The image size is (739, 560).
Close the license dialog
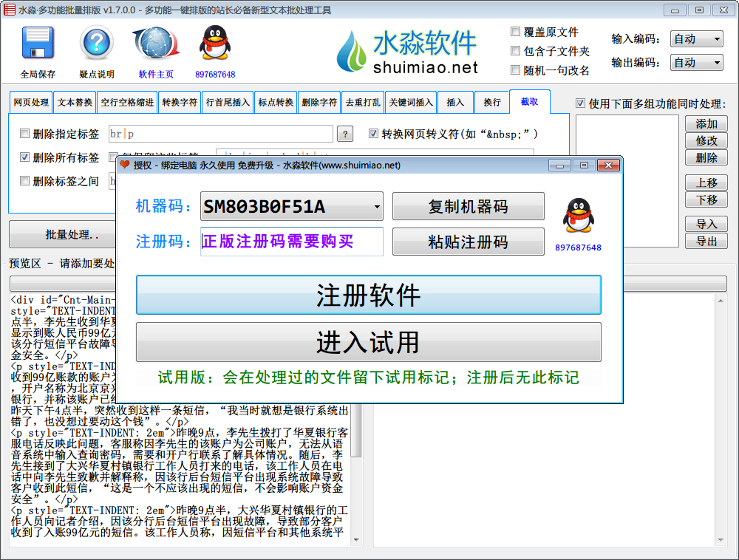608,165
